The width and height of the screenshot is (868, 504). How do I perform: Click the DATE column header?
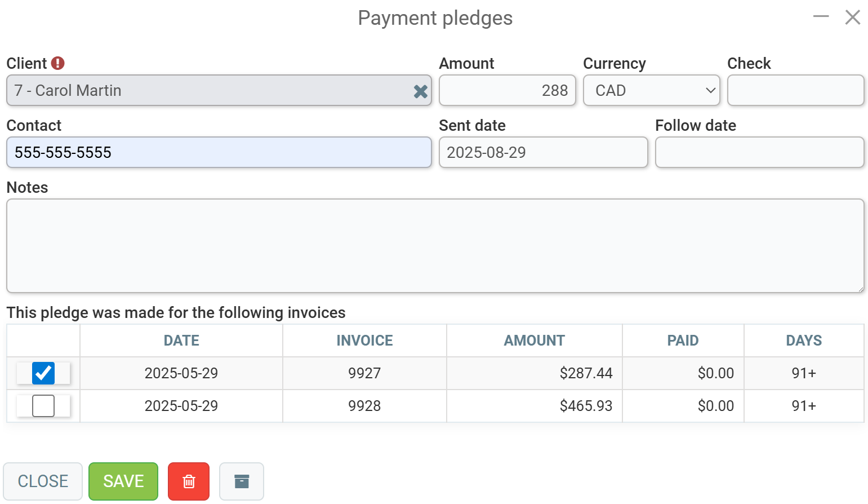181,341
